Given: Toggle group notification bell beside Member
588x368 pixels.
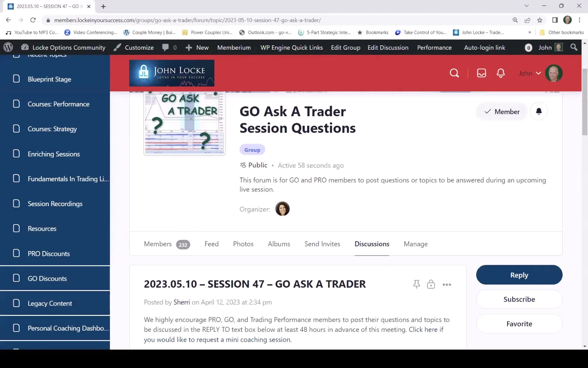Looking at the screenshot, I should (539, 111).
